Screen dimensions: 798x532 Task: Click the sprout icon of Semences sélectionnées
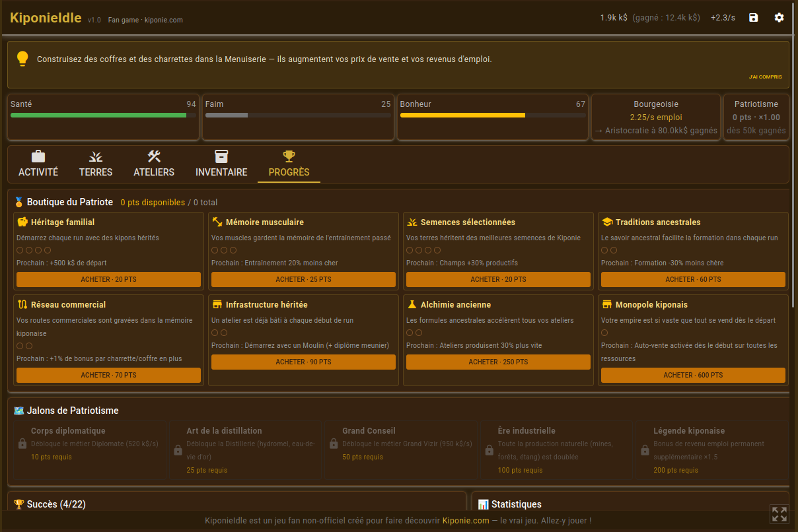point(412,222)
